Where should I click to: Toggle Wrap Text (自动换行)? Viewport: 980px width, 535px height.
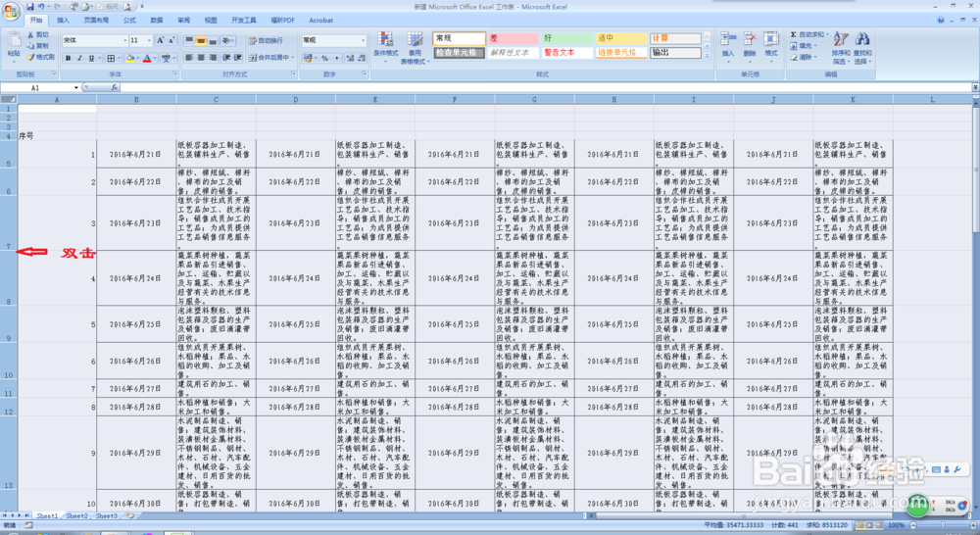click(x=266, y=40)
